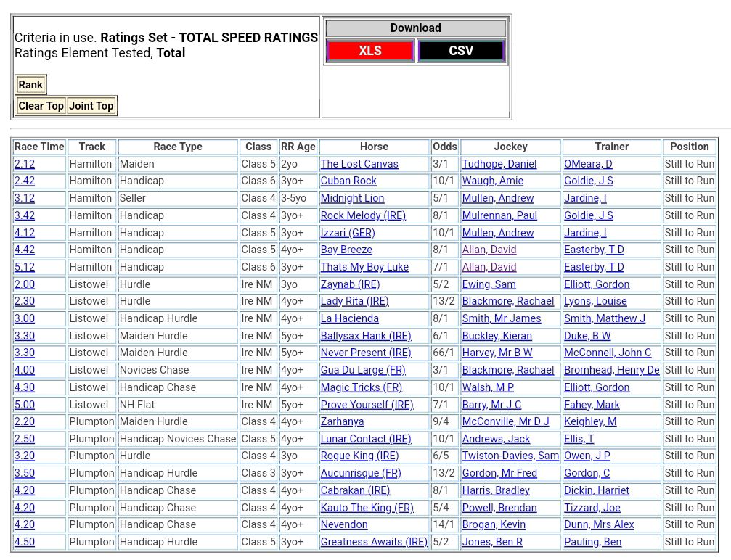
Task: Open horse link The Lost Canvas
Action: (359, 164)
